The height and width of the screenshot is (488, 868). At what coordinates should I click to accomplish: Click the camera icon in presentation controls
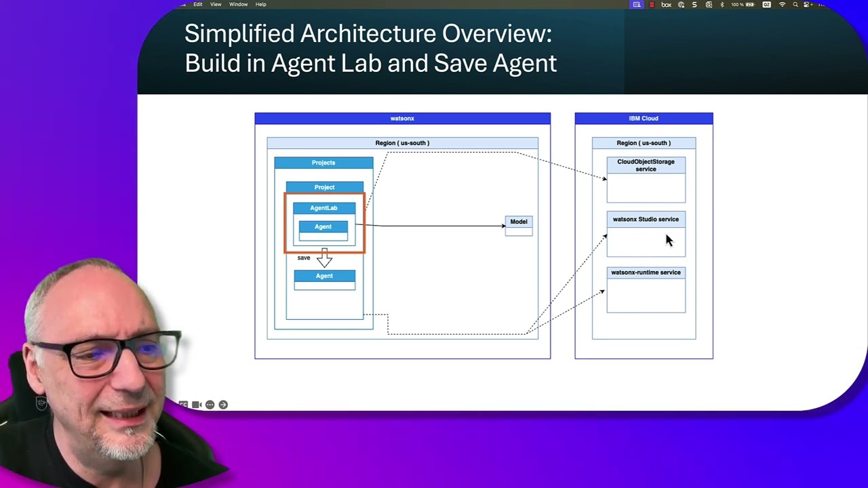pos(197,405)
